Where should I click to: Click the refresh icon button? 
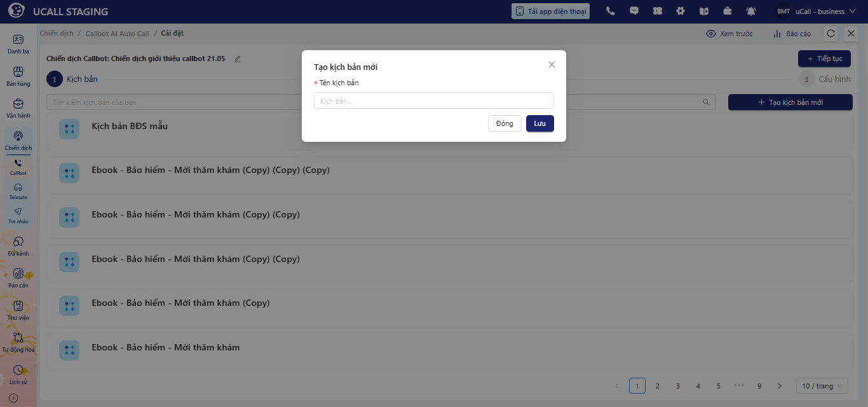[x=831, y=34]
